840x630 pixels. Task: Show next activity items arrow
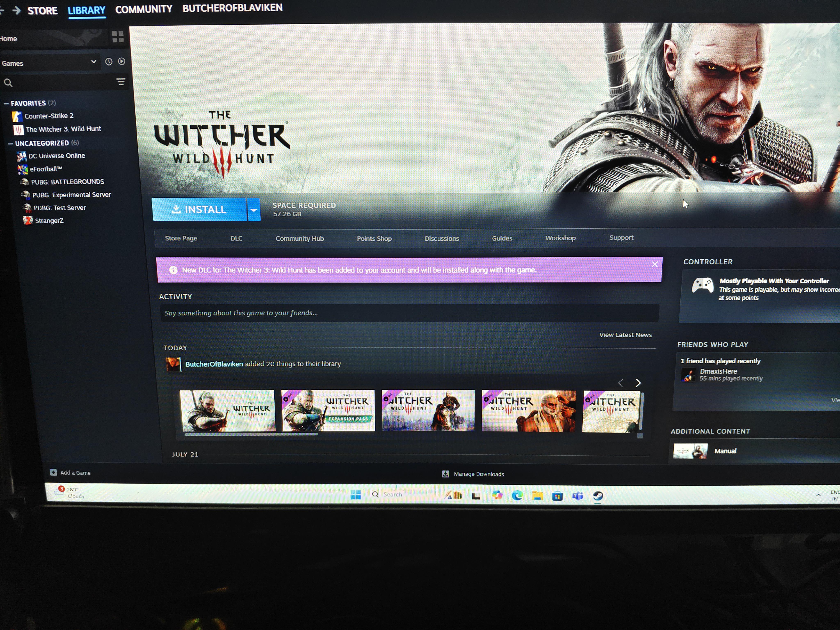(x=638, y=382)
